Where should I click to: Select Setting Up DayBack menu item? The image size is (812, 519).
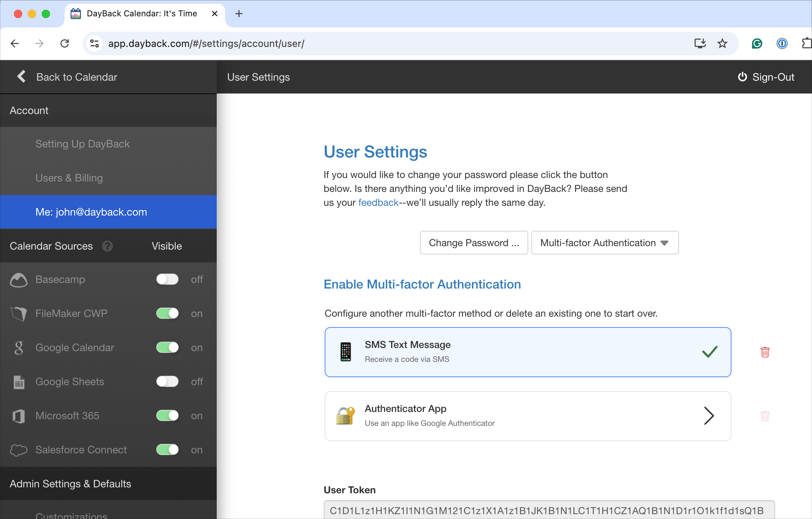(82, 144)
